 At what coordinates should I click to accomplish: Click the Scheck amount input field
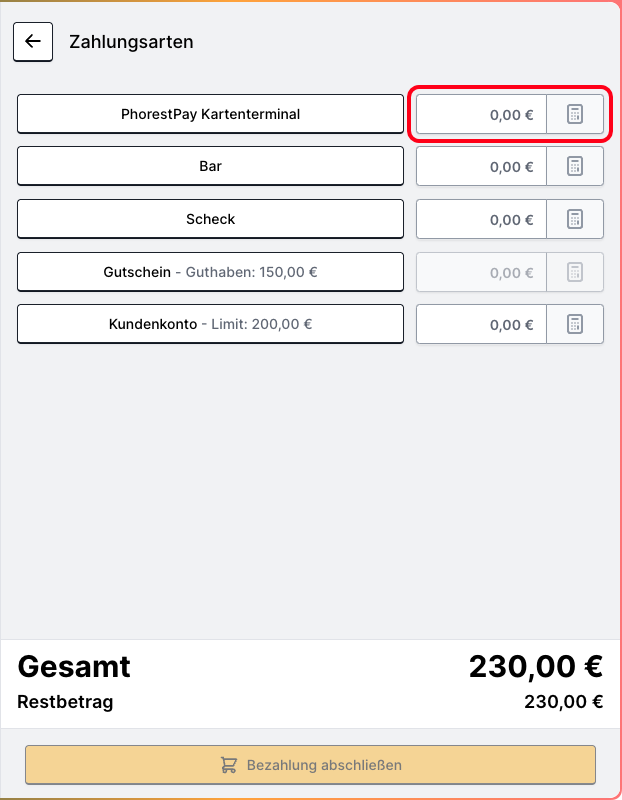(481, 219)
